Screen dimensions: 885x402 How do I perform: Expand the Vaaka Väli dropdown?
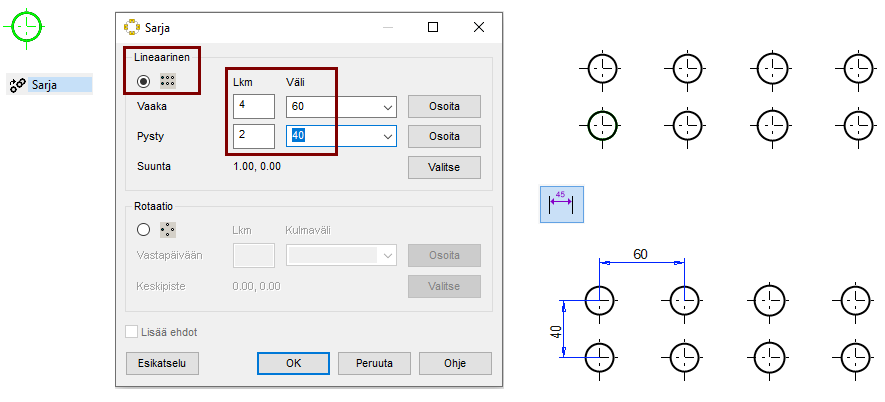coord(387,107)
